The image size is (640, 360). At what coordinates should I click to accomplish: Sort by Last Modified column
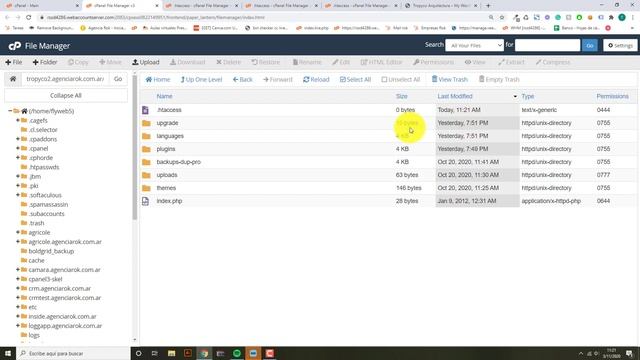455,96
